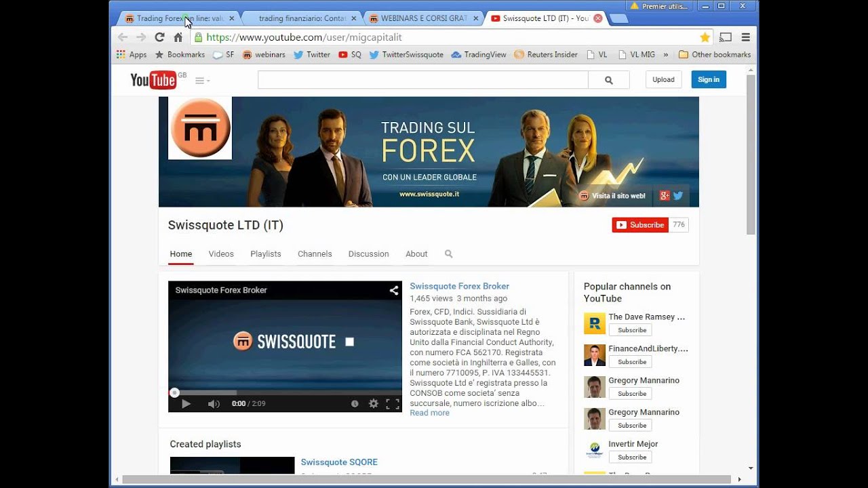The width and height of the screenshot is (868, 488).
Task: Open the Apps bookmark shortcut
Action: pyautogui.click(x=132, y=55)
